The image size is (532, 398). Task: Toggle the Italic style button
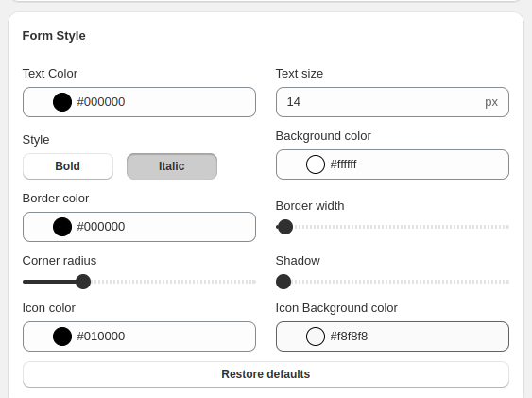pyautogui.click(x=172, y=166)
